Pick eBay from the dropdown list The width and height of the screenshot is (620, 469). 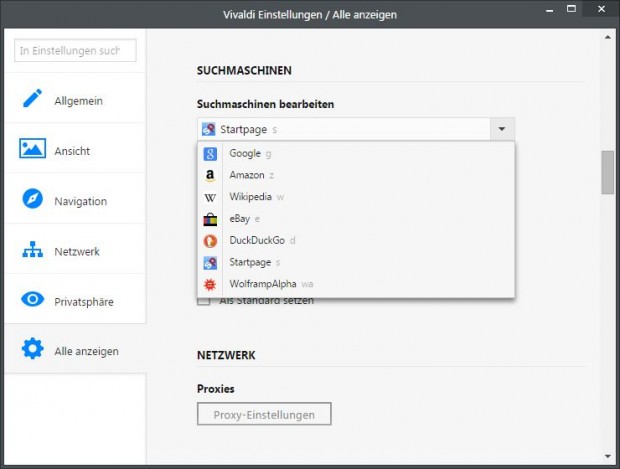coord(356,219)
